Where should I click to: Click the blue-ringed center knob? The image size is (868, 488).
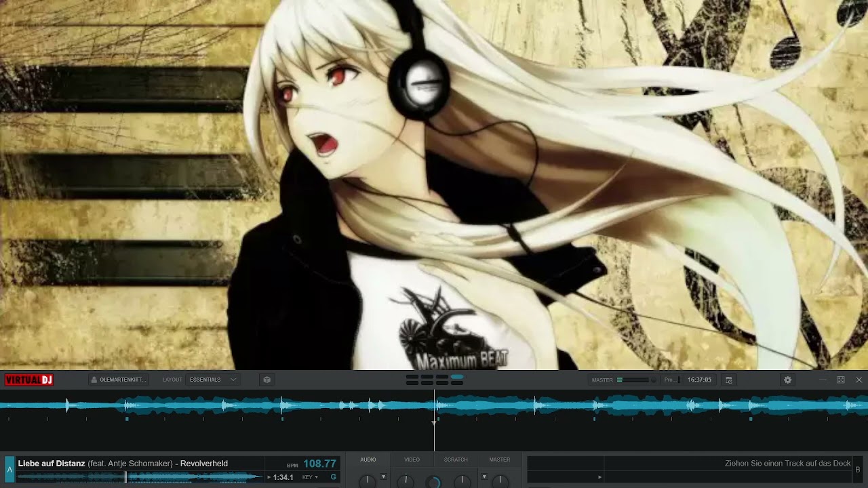point(433,481)
